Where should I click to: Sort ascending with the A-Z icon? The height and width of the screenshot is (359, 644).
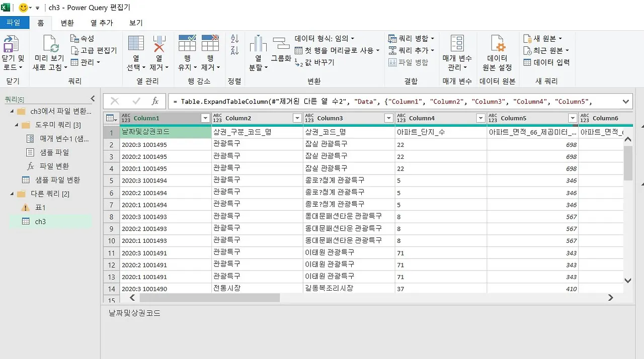coord(234,39)
